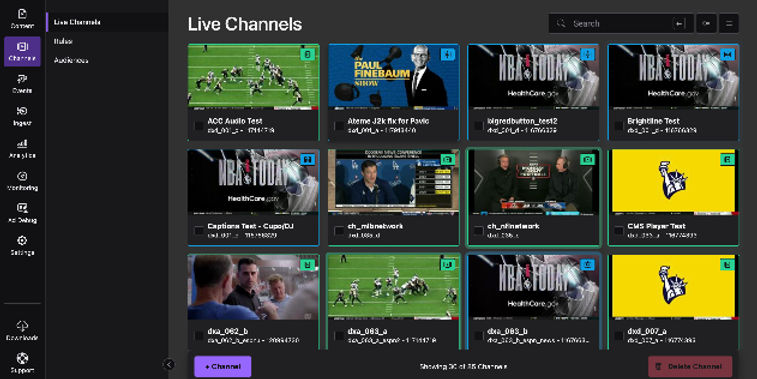Open the Monitoring section icon

click(22, 181)
